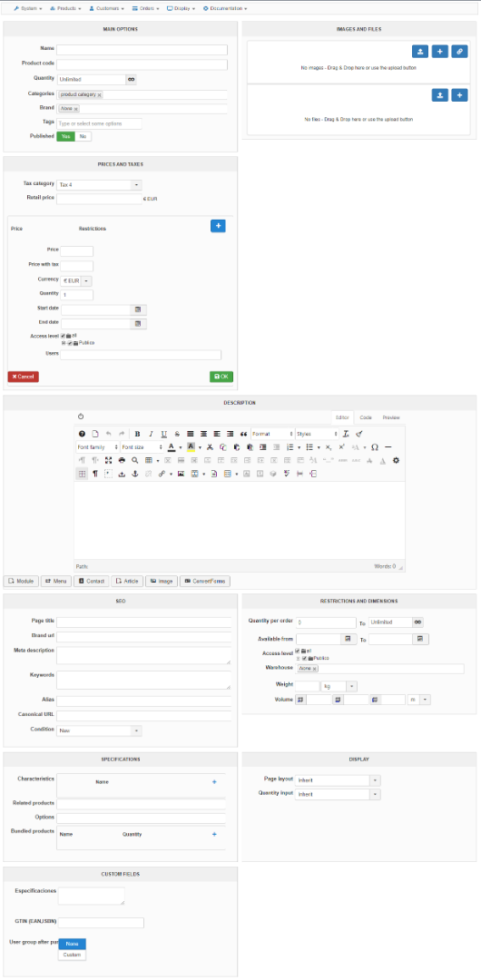The height and width of the screenshot is (980, 481).
Task: Click the Cut scissors icon in the editor
Action: [211, 447]
